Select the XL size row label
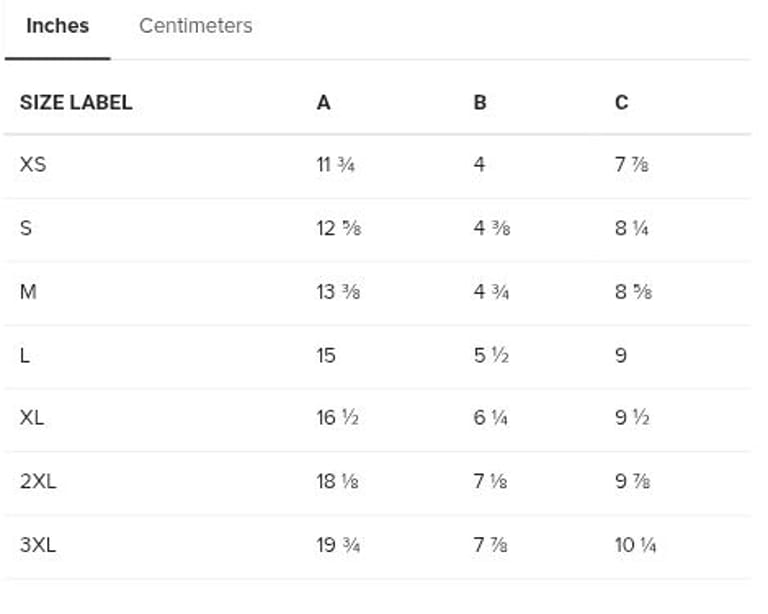The height and width of the screenshot is (614, 768). (x=32, y=418)
